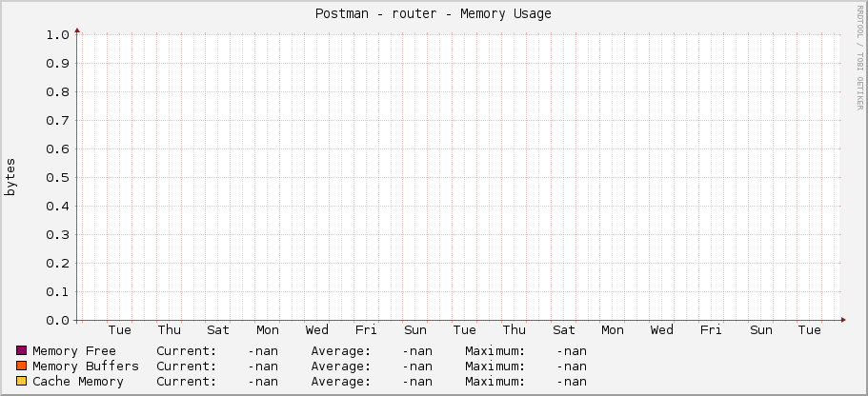Click the 0.3 y-axis value
868x396 pixels.
[x=57, y=235]
